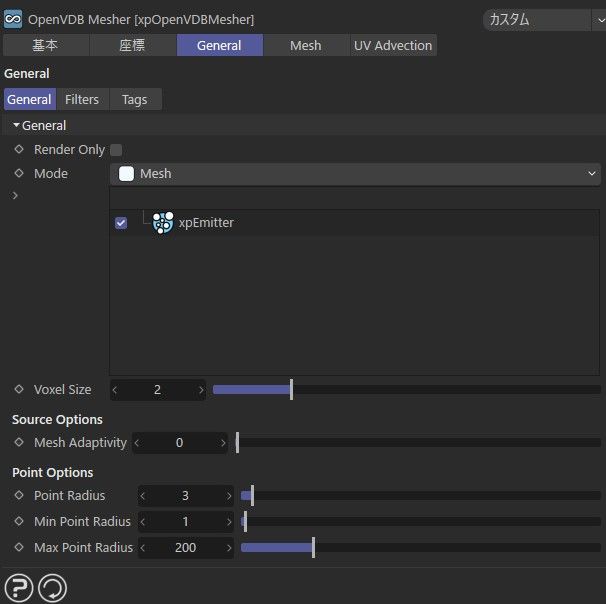606x604 pixels.
Task: Click the Max Point Radius slider handle
Action: tap(313, 547)
